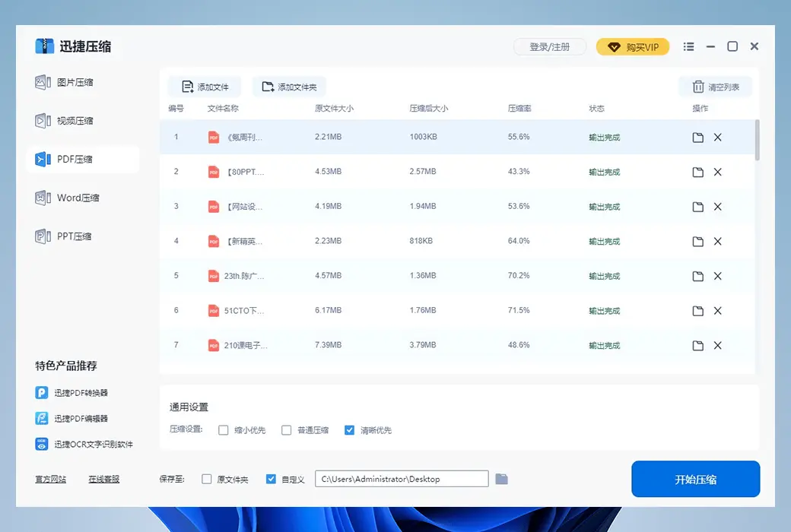Open output folder for 23th.陈广 file

697,277
